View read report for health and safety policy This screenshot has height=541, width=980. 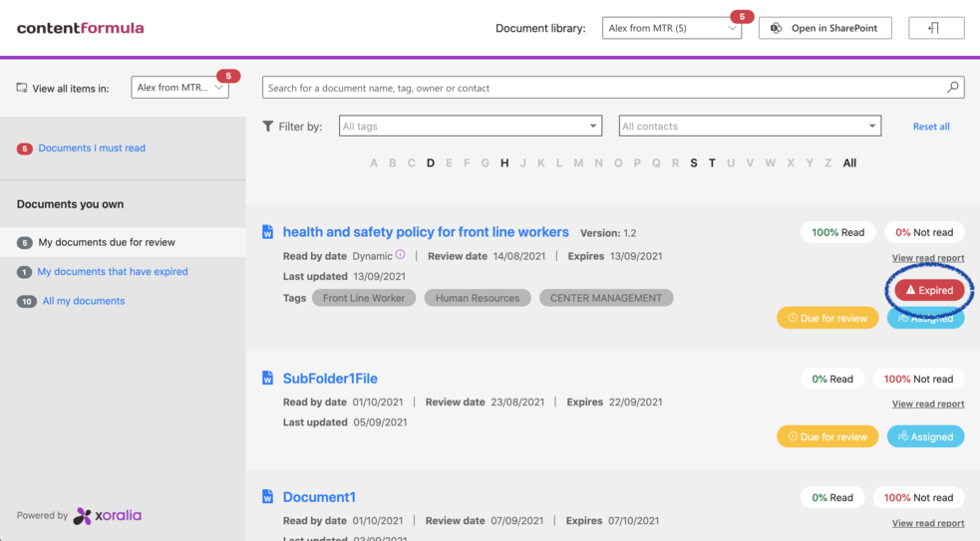(927, 258)
